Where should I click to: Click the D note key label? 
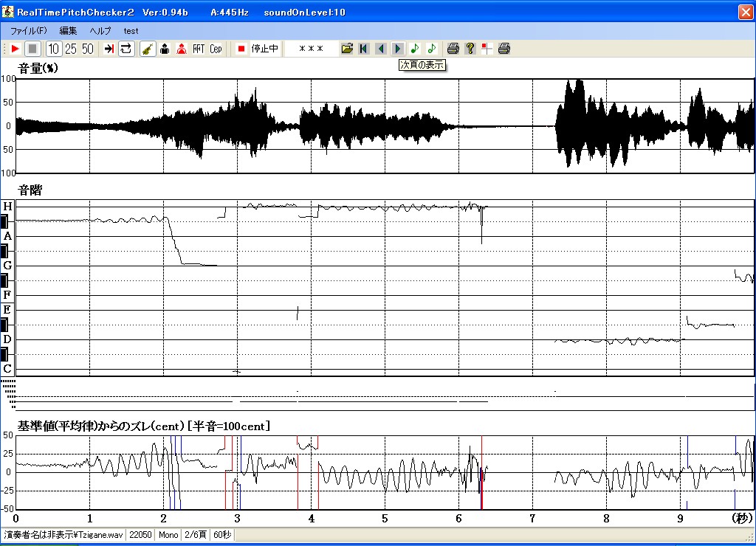point(7,339)
